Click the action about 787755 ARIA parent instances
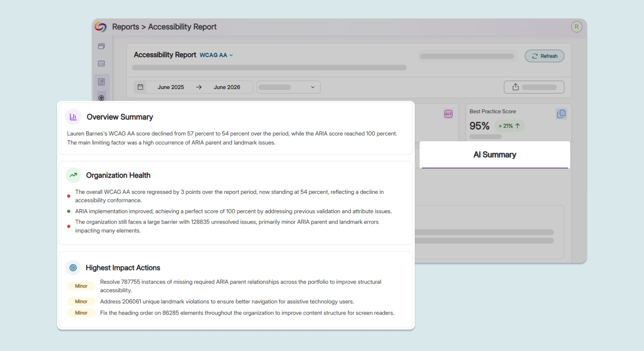Viewport: 644px width, 351px height. coord(240,286)
